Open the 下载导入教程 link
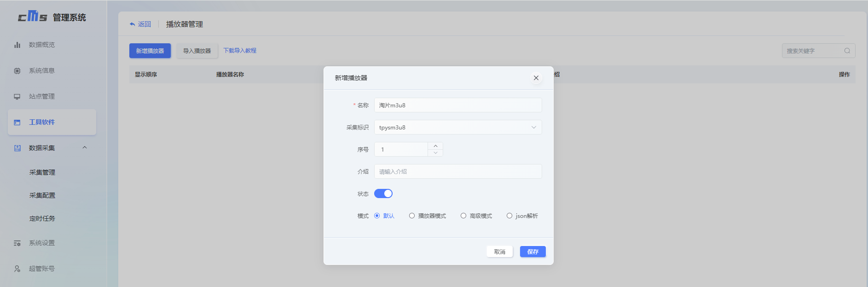This screenshot has height=287, width=868. pyautogui.click(x=240, y=51)
